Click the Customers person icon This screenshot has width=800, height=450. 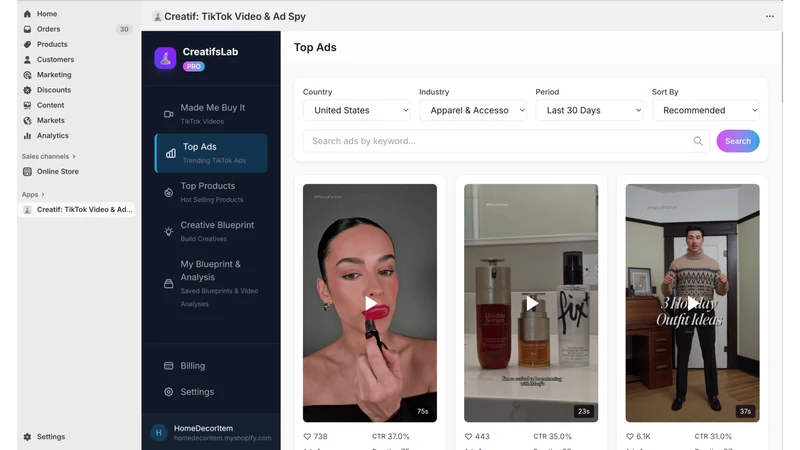coord(27,60)
